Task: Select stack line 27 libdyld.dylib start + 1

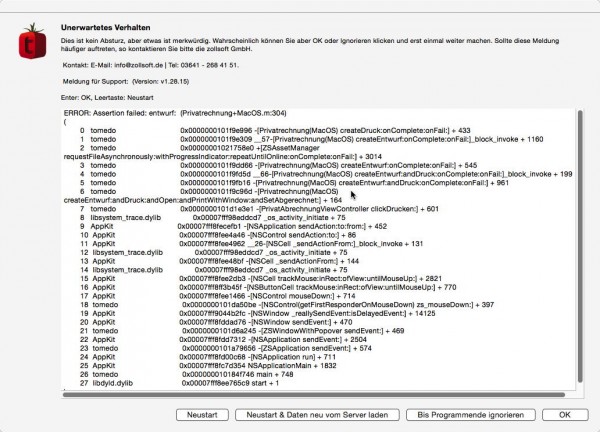Action: pos(179,383)
